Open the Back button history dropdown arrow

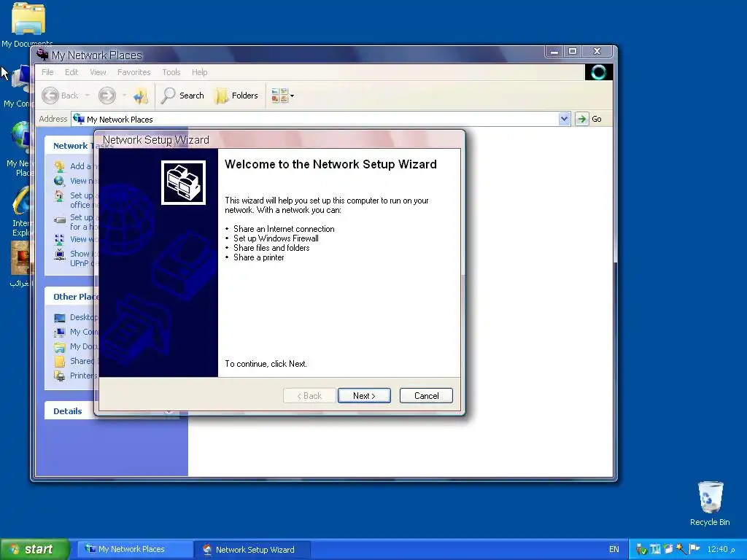pos(88,96)
